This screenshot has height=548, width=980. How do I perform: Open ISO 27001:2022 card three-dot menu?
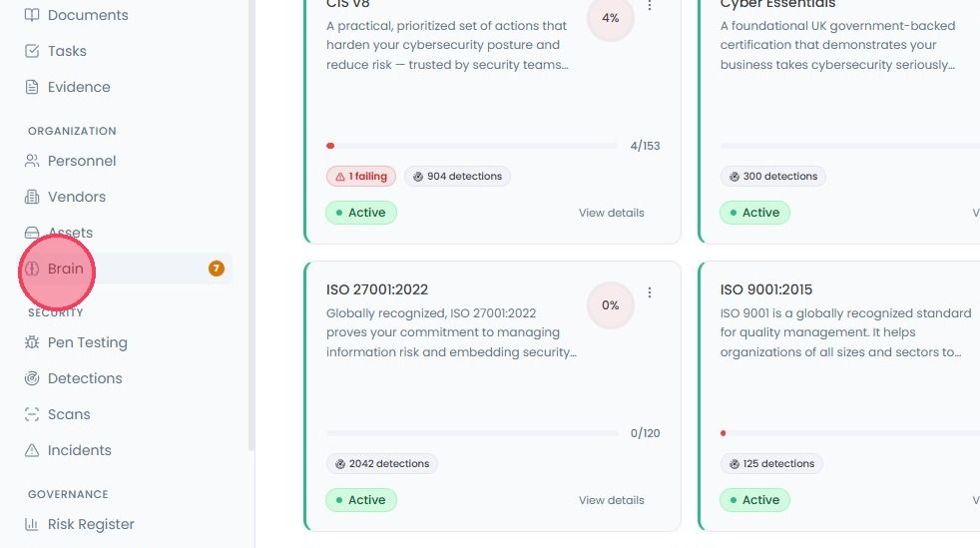(650, 292)
